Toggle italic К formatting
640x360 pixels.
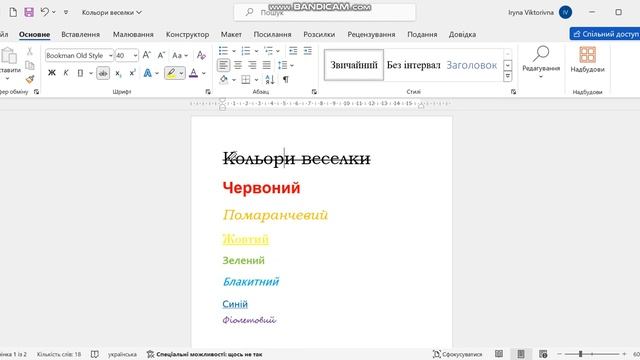[66, 73]
